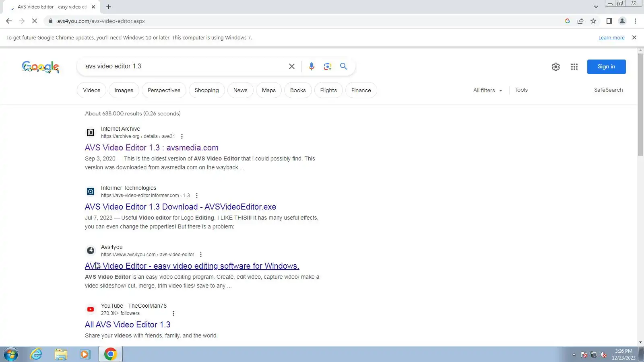
Task: Open Google icon in address bar
Action: tap(568, 21)
